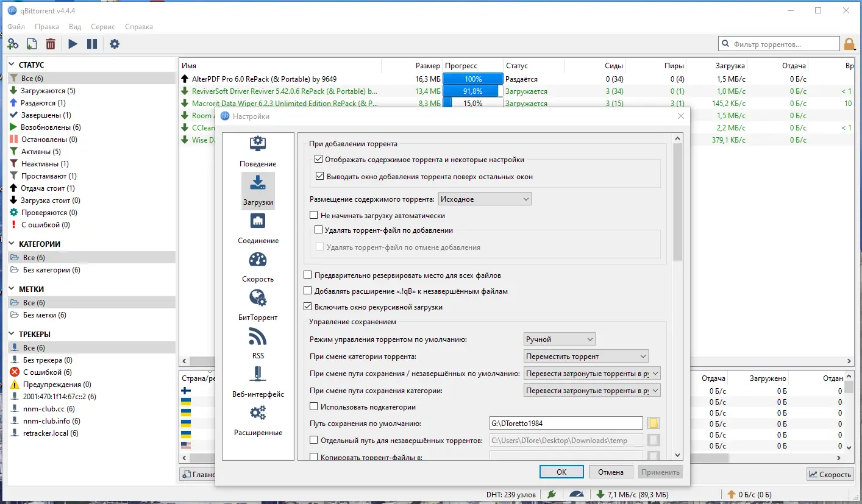
Task: Click the OK button in settings
Action: (561, 472)
